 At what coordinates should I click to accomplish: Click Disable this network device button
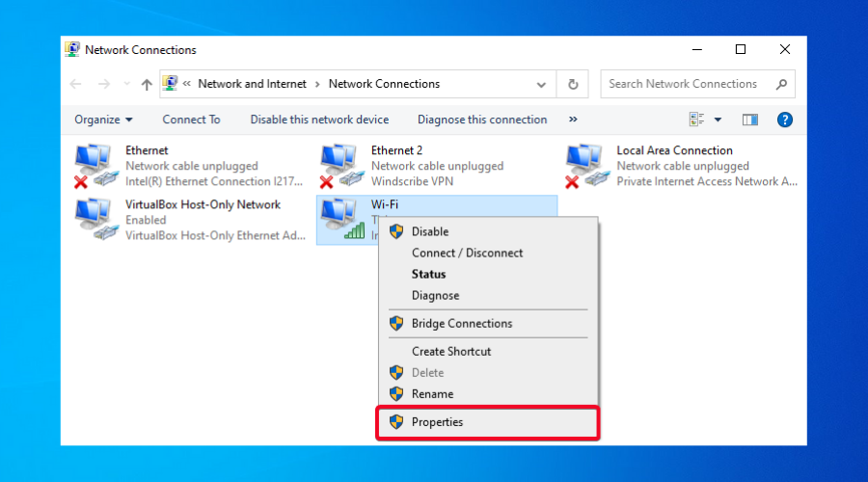[319, 120]
